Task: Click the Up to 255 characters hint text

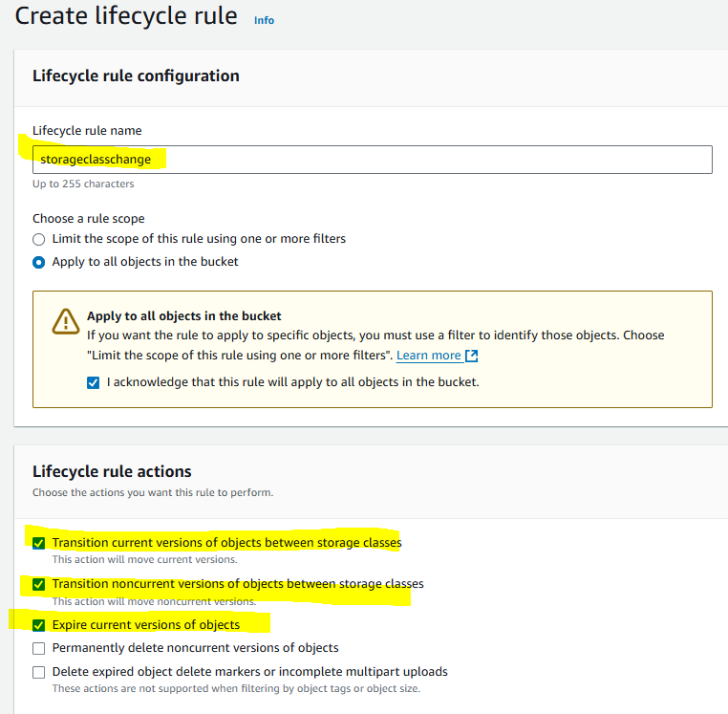Action: (x=83, y=184)
